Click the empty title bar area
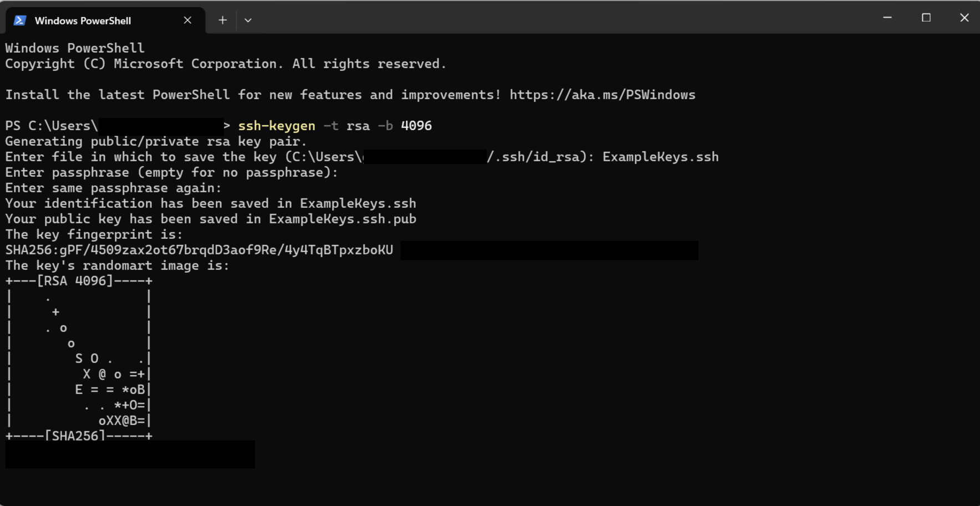The width and height of the screenshot is (980, 506). click(554, 18)
